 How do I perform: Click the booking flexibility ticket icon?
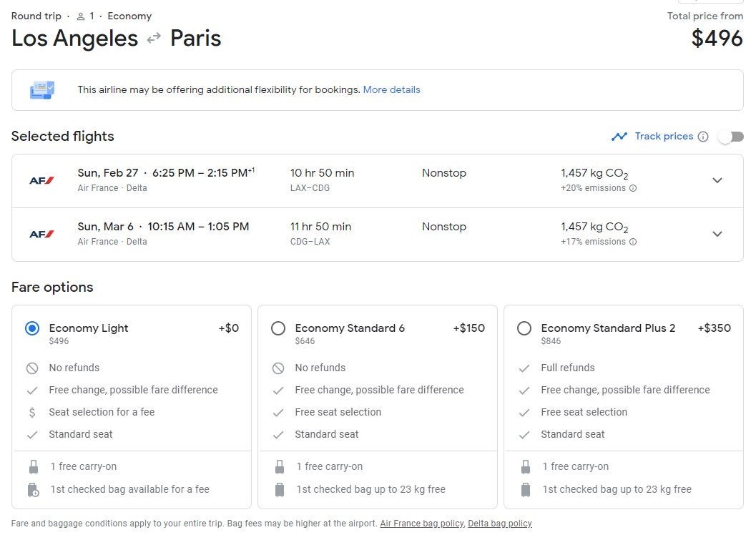click(42, 90)
